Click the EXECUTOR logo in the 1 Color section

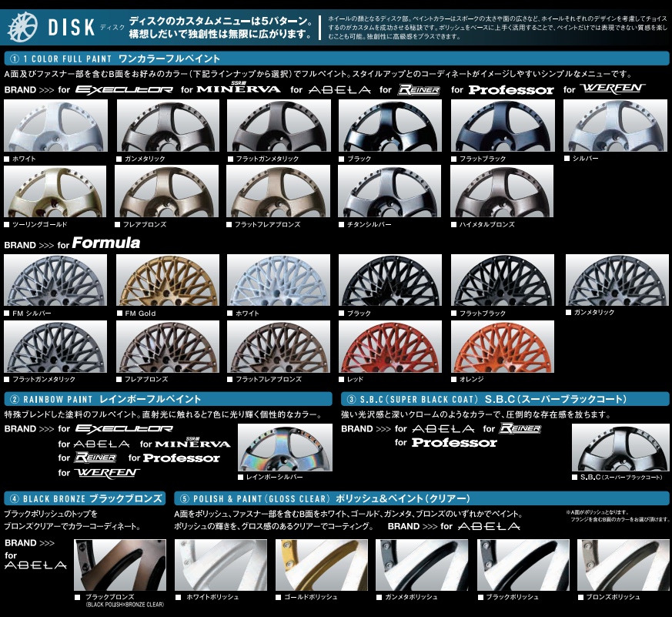point(124,89)
